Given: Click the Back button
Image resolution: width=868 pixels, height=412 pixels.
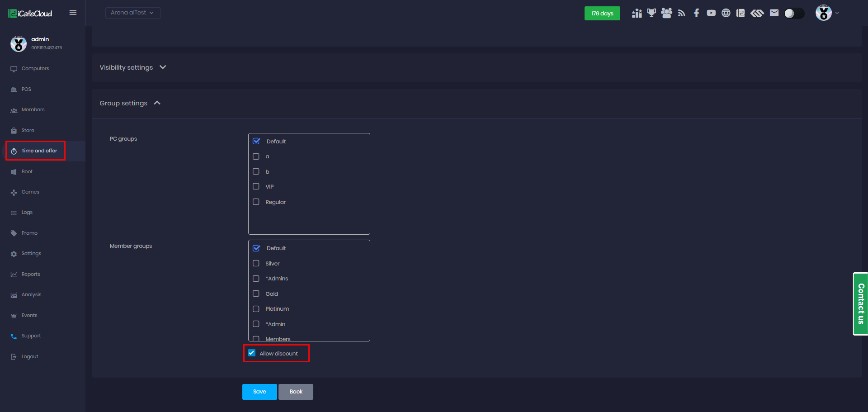Looking at the screenshot, I should click(x=296, y=392).
